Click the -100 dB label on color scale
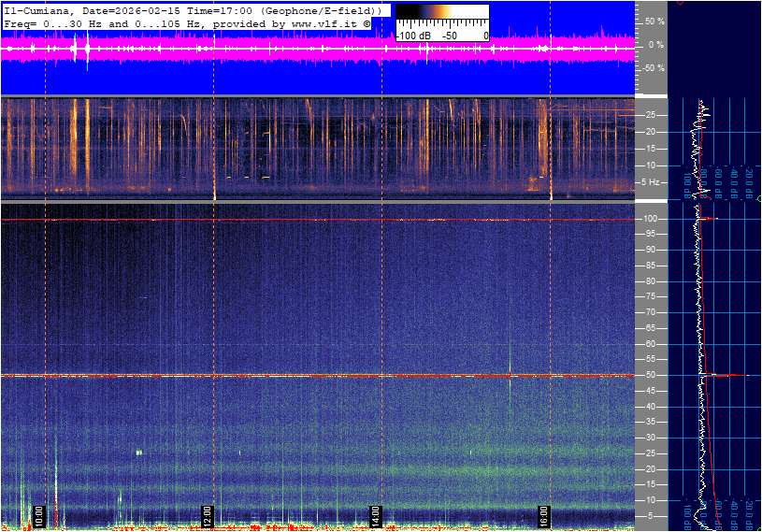Screen dimensions: 762x532 pos(412,36)
